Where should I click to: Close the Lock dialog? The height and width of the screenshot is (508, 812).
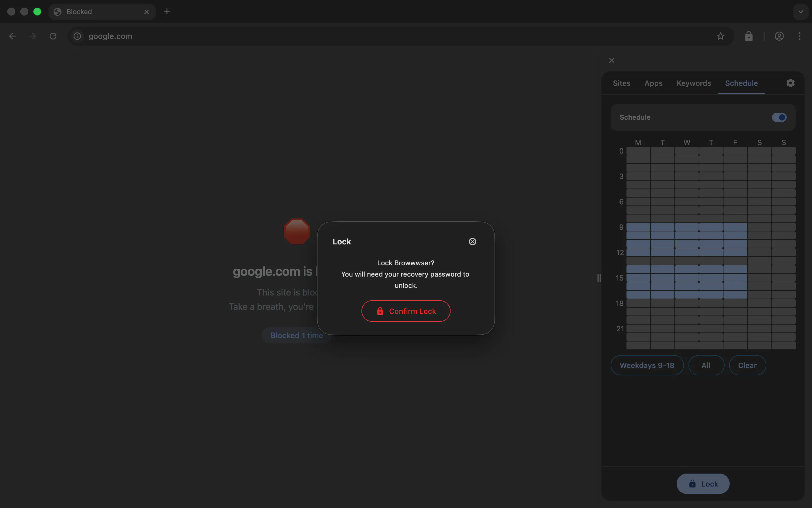[x=473, y=242]
